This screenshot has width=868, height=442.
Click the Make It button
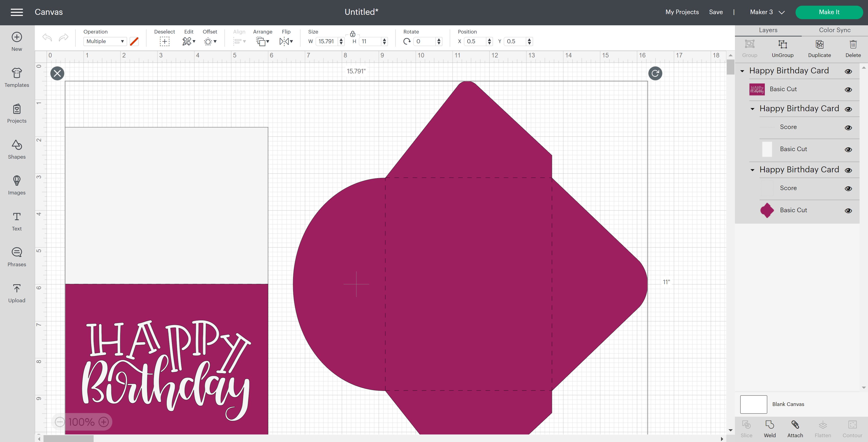tap(829, 12)
